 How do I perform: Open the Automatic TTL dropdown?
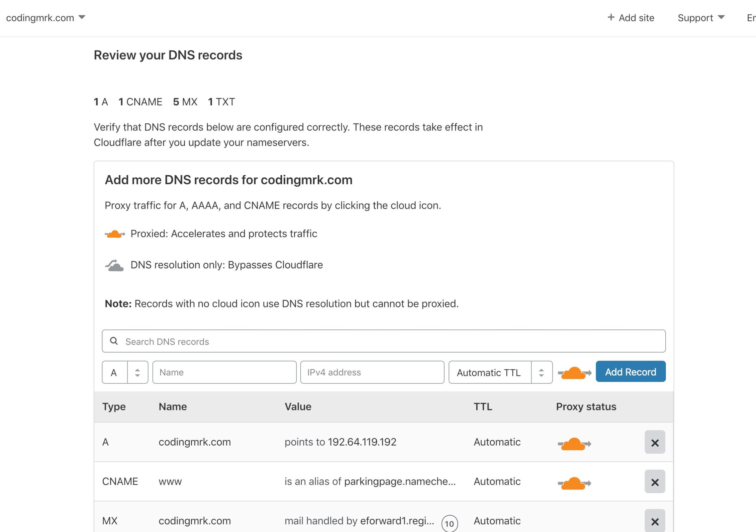(x=500, y=372)
